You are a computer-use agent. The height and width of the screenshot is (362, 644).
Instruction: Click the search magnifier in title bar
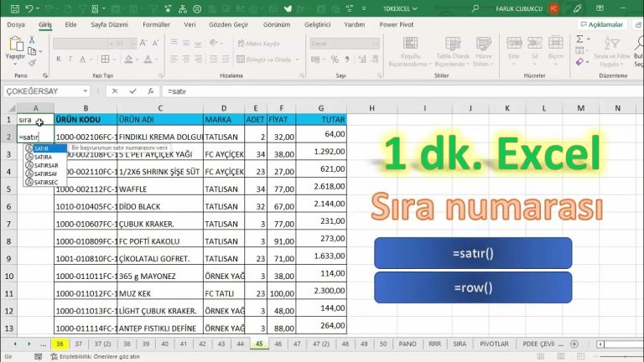[x=475, y=8]
